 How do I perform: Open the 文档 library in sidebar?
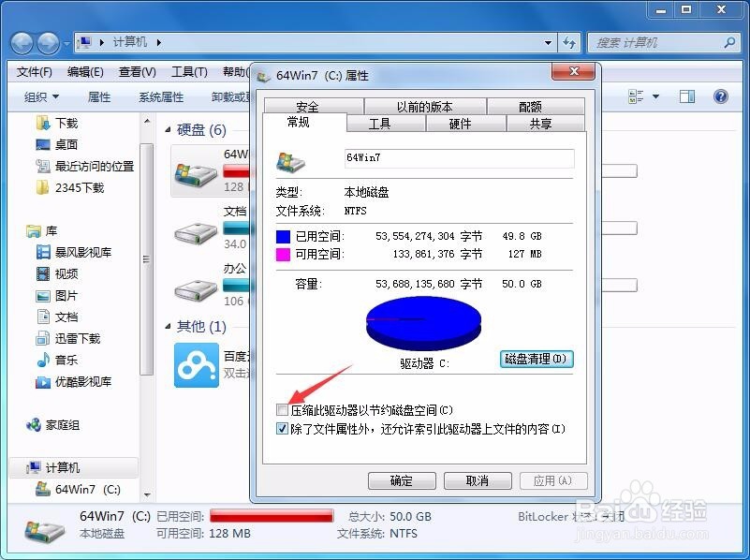(x=57, y=317)
